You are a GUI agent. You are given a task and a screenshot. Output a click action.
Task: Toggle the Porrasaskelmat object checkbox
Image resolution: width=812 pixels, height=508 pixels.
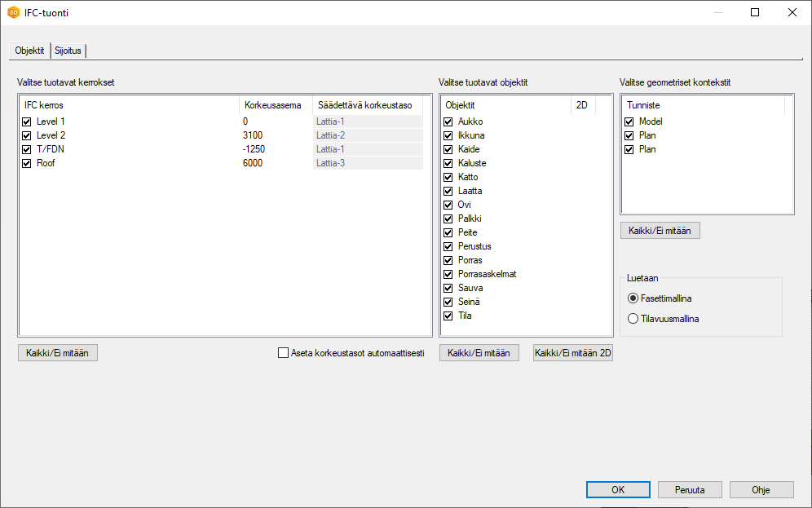[x=448, y=274]
